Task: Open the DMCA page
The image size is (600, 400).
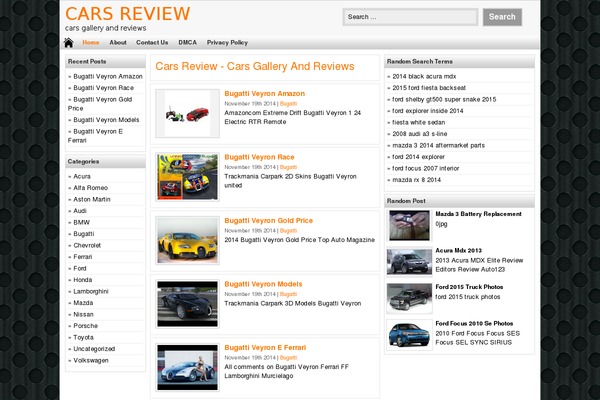Action: (x=188, y=42)
